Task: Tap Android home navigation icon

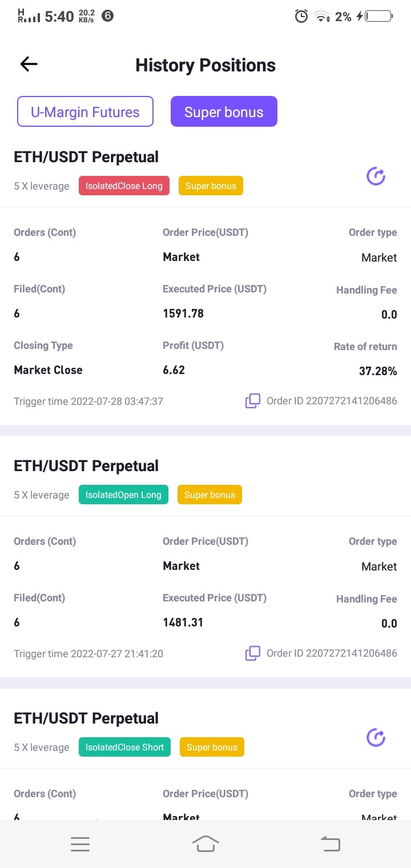Action: coord(205,844)
